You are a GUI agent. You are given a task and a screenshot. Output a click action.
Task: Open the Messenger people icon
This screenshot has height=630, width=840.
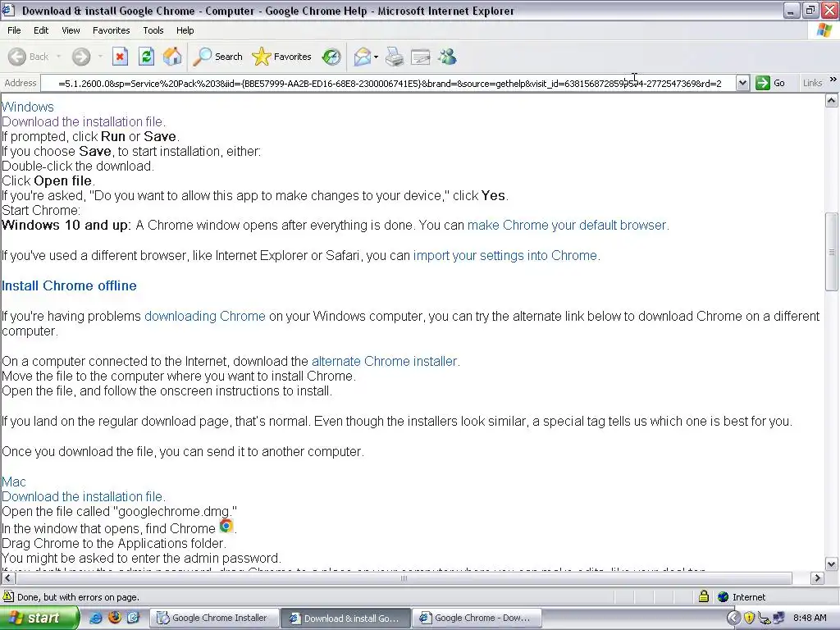(x=447, y=57)
